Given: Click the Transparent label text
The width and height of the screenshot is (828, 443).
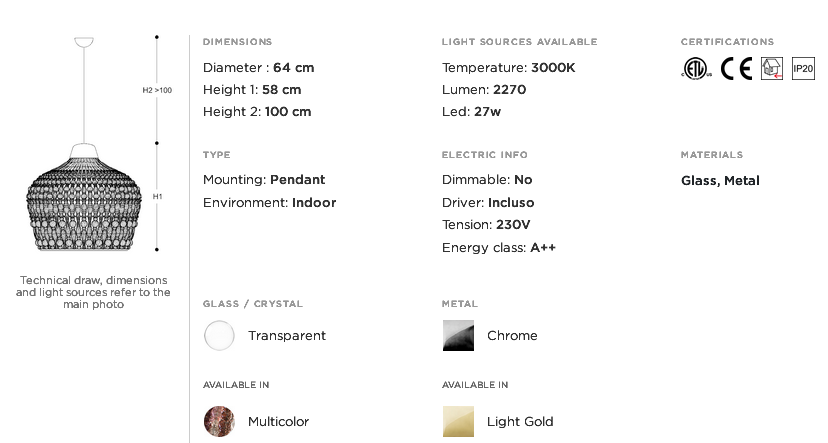Looking at the screenshot, I should point(287,336).
